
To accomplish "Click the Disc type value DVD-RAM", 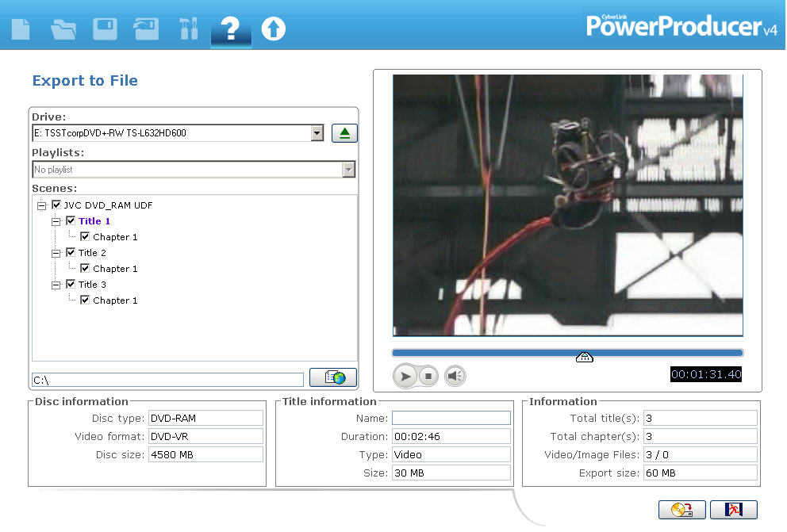I will pyautogui.click(x=205, y=418).
